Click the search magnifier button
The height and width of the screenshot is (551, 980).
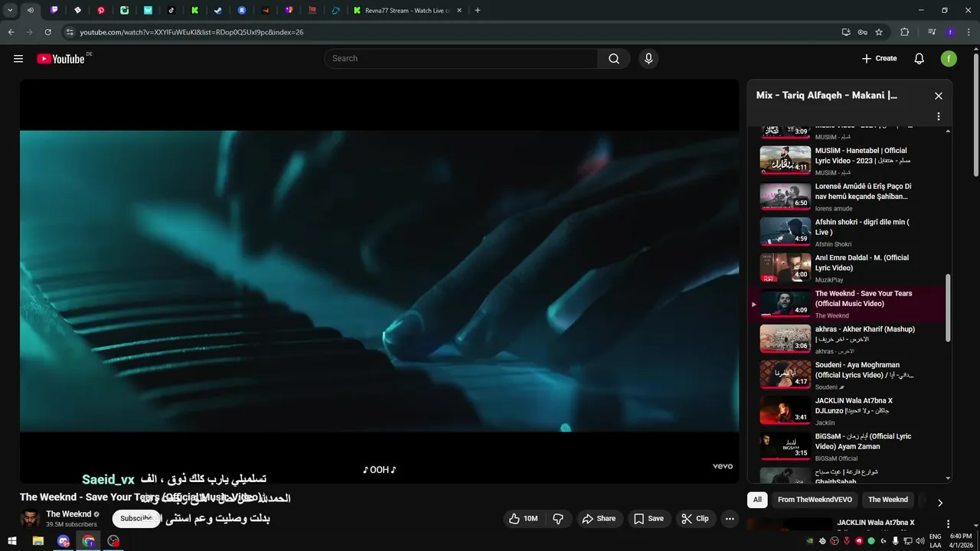click(x=614, y=59)
